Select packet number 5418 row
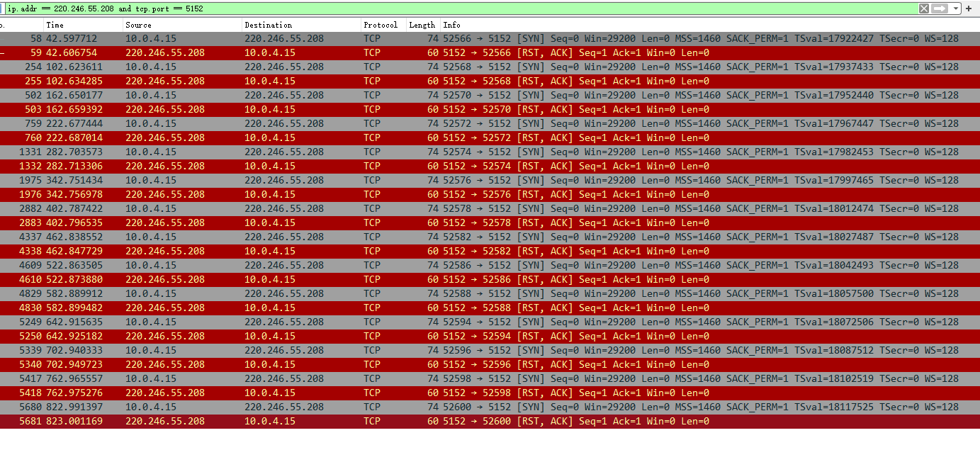Screen dimensions: 980x462 point(490,393)
